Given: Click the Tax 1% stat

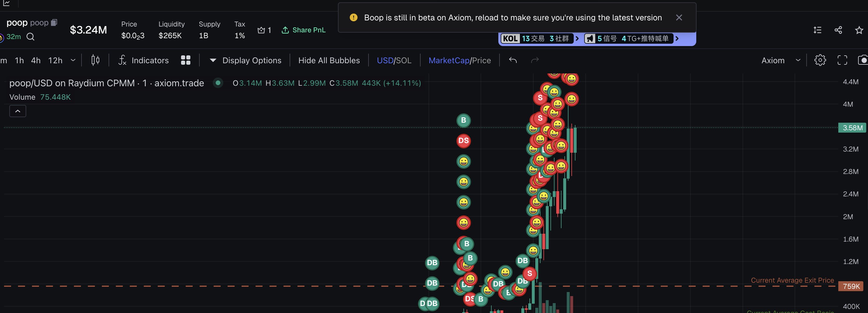Looking at the screenshot, I should point(240,30).
